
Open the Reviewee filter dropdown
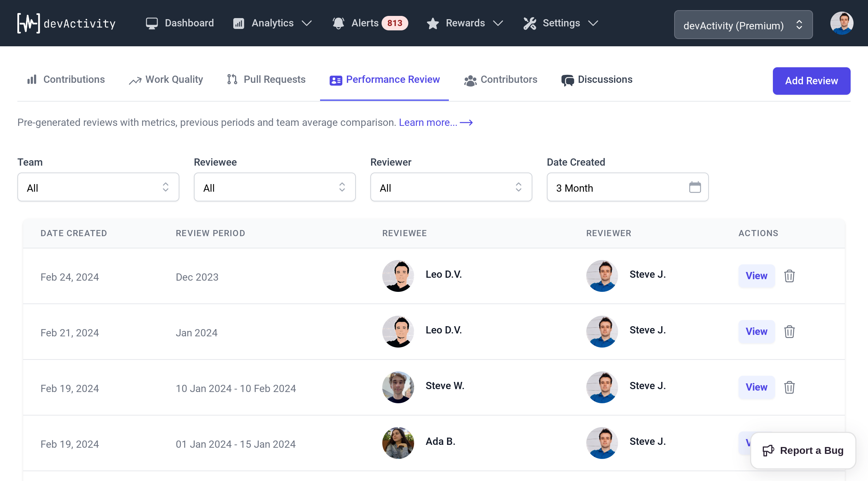point(275,187)
